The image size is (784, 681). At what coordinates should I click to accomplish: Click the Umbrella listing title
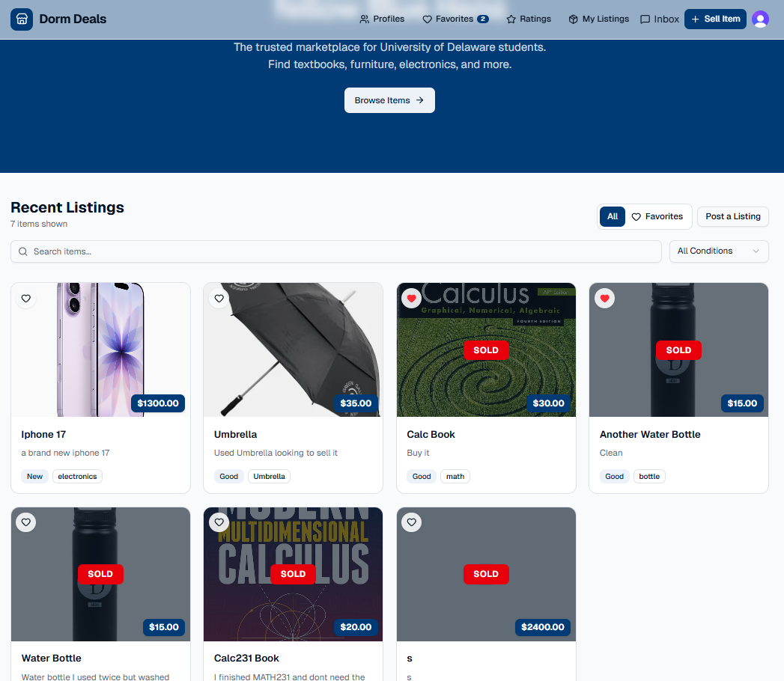coord(236,434)
